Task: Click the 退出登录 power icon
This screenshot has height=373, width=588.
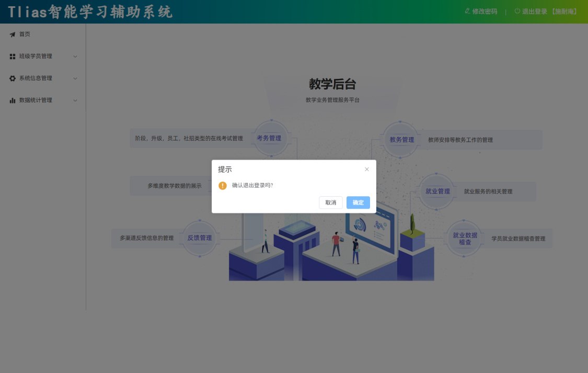Action: pos(517,12)
